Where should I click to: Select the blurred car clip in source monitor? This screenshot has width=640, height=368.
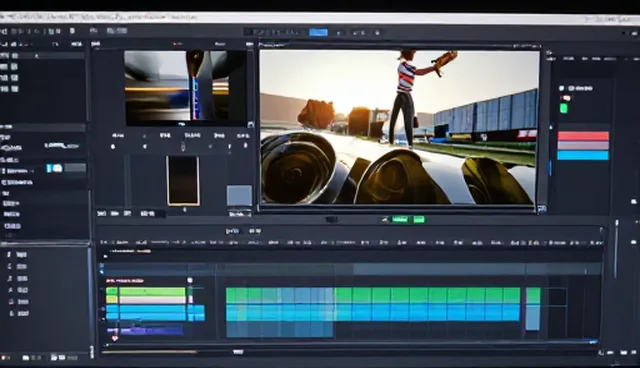click(185, 87)
